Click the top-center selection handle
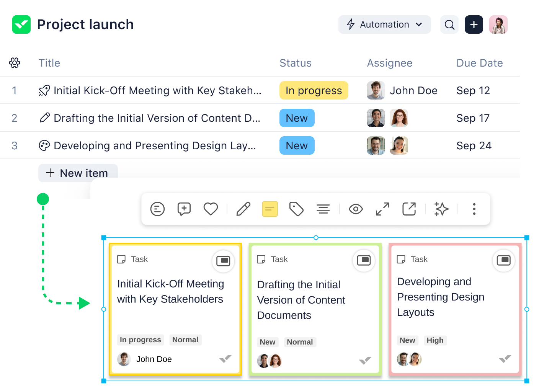539x392 pixels. coord(316,238)
